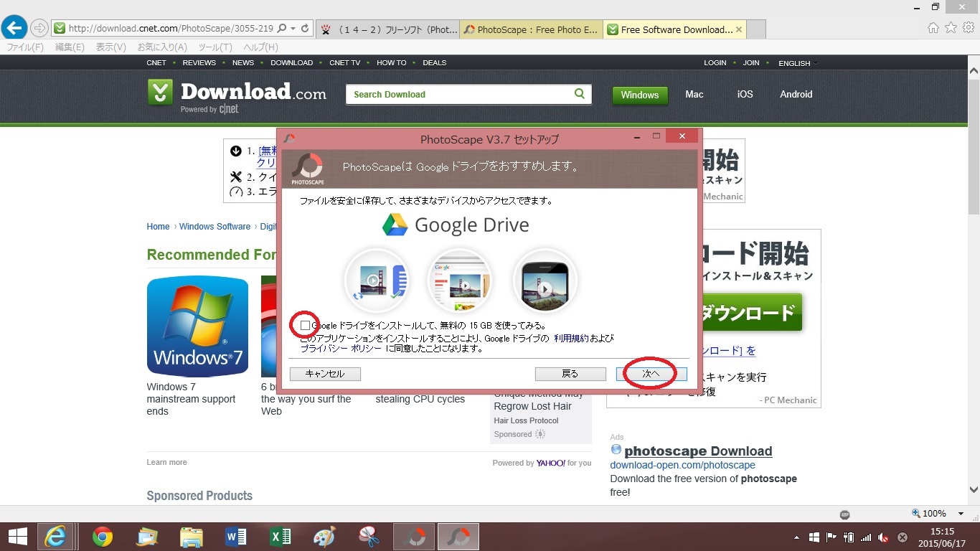
Task: Select the iOS platform link
Action: click(745, 94)
